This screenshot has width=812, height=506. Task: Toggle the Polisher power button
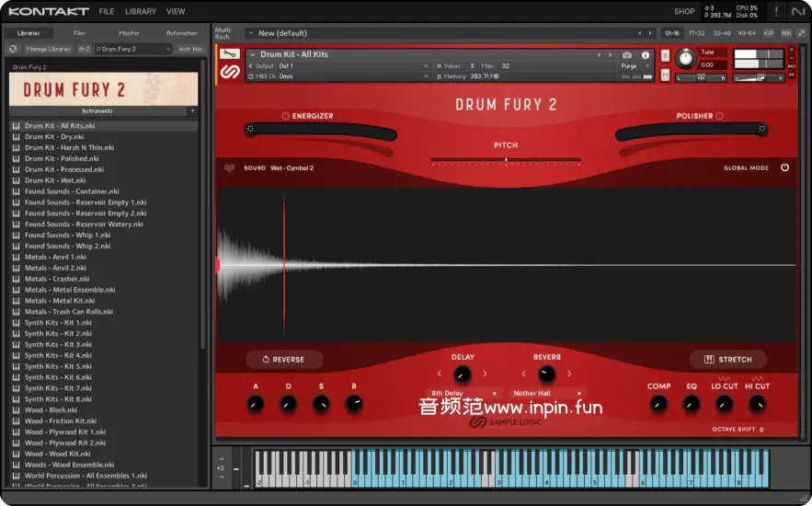(719, 116)
